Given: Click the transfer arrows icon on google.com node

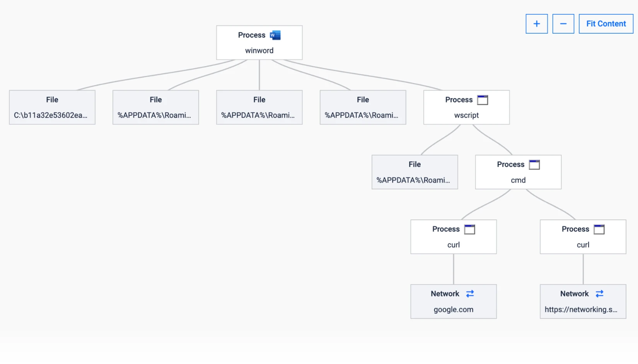Looking at the screenshot, I should (x=470, y=294).
